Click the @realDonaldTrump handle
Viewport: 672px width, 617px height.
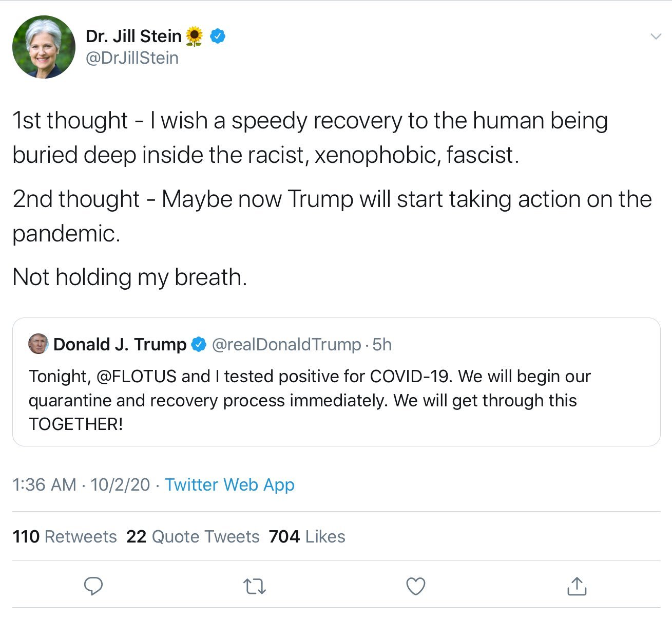[286, 344]
